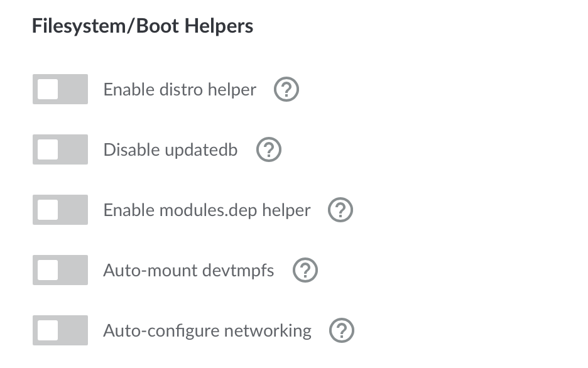Click the 'Disable updatedb' label text
The width and height of the screenshot is (588, 368).
pyautogui.click(x=170, y=150)
